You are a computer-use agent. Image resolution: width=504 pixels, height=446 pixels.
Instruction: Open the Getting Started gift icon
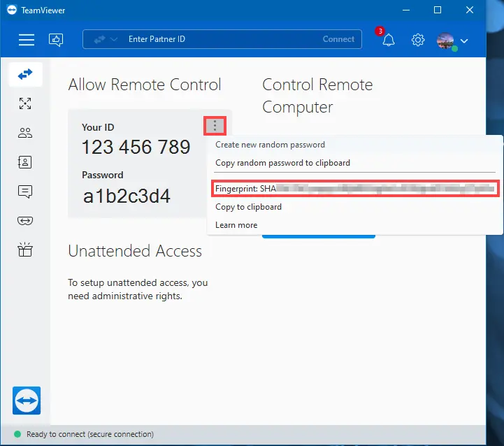click(25, 250)
